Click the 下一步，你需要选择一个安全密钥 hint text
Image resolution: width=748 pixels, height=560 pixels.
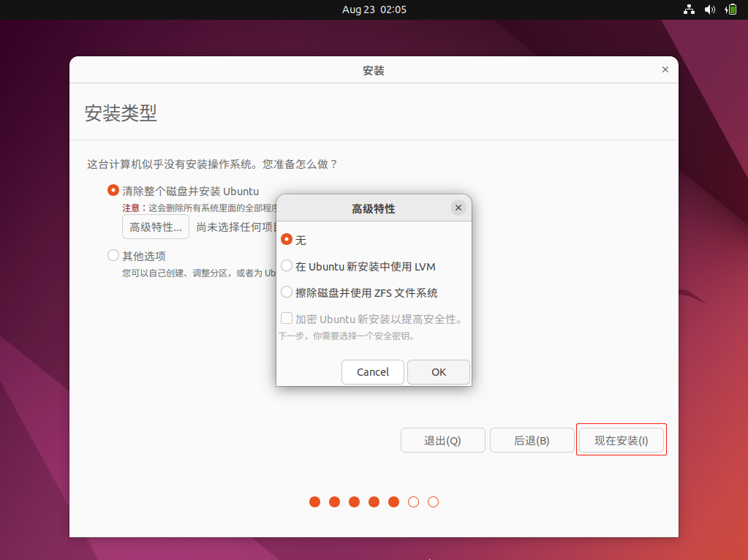coord(347,336)
